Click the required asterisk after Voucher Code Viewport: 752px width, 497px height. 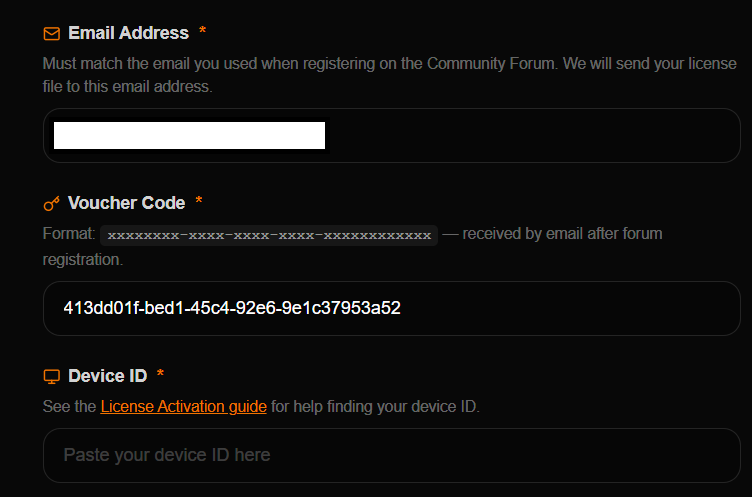(x=199, y=201)
